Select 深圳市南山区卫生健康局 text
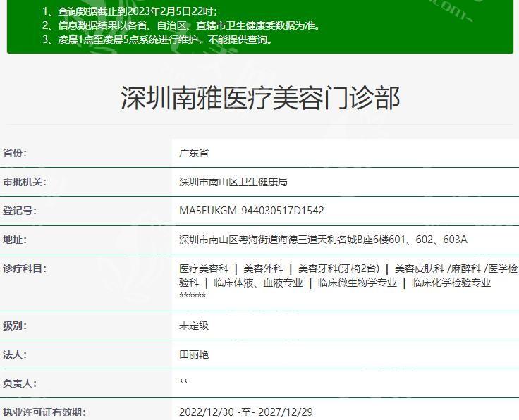The height and width of the screenshot is (420, 519). 233,182
